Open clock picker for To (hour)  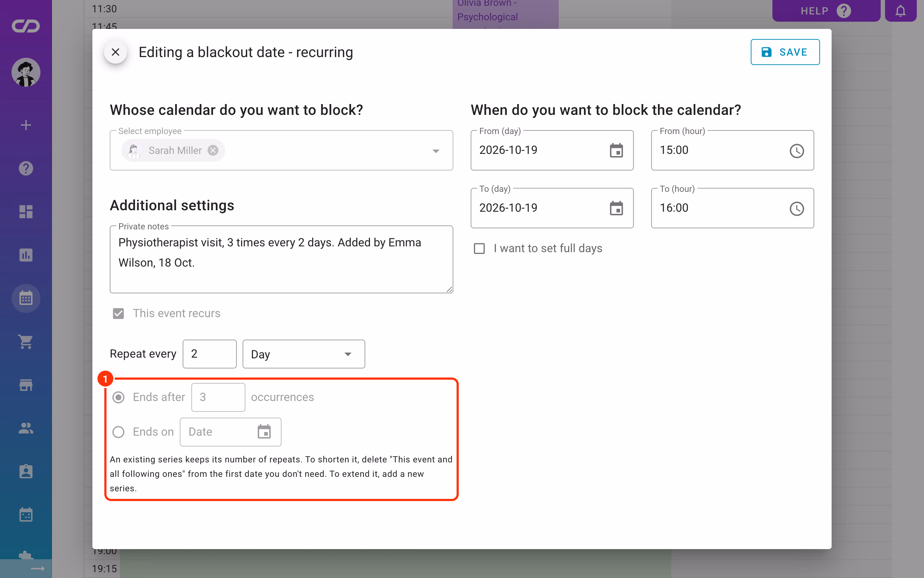coord(797,208)
